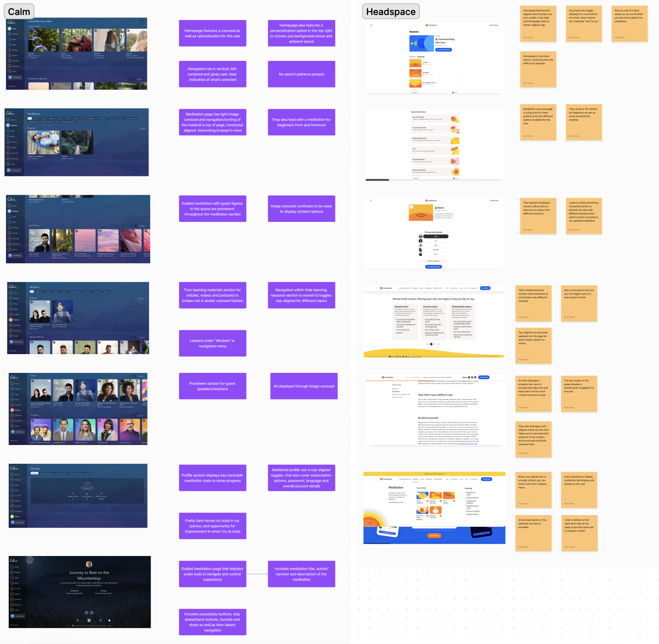The image size is (659, 644).
Task: Select the Calm '7 Days of Growth' carousel screenshot
Action: (x=78, y=229)
